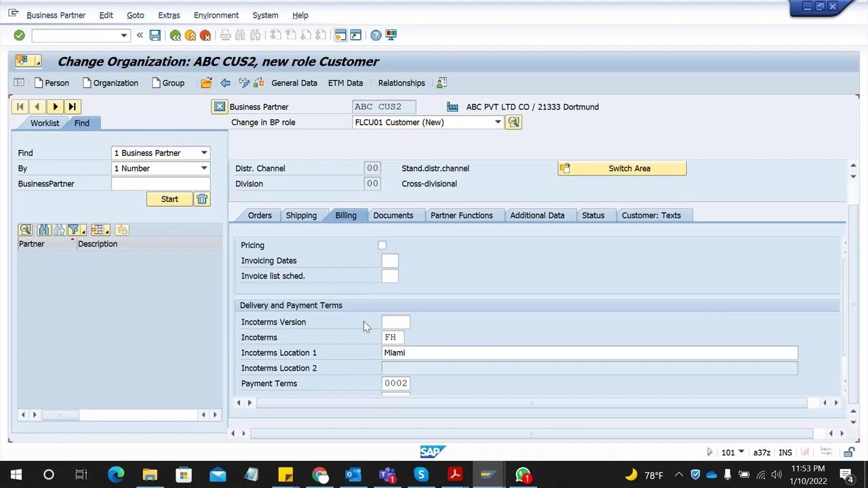
Task: Click the green Enter checkmark icon
Action: point(19,35)
